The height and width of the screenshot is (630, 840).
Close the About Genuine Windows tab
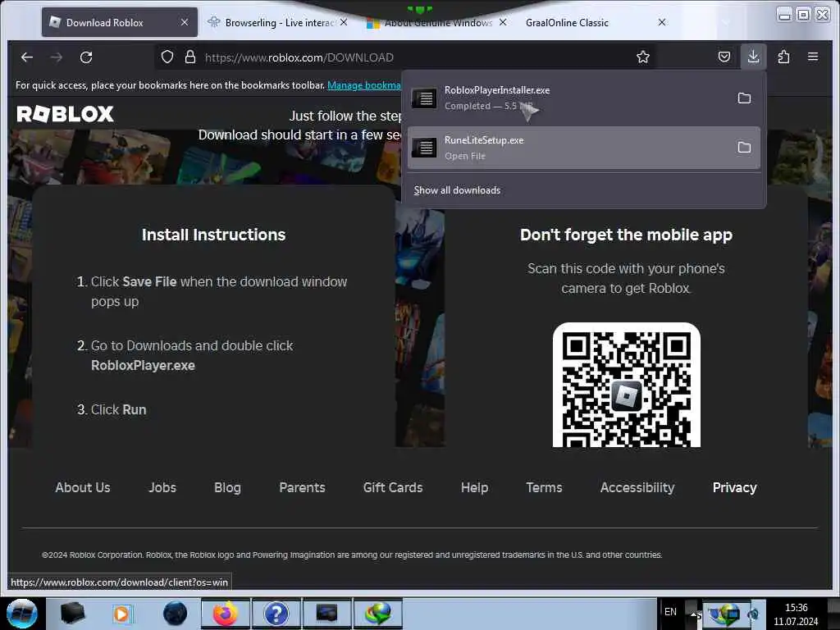pyautogui.click(x=503, y=22)
